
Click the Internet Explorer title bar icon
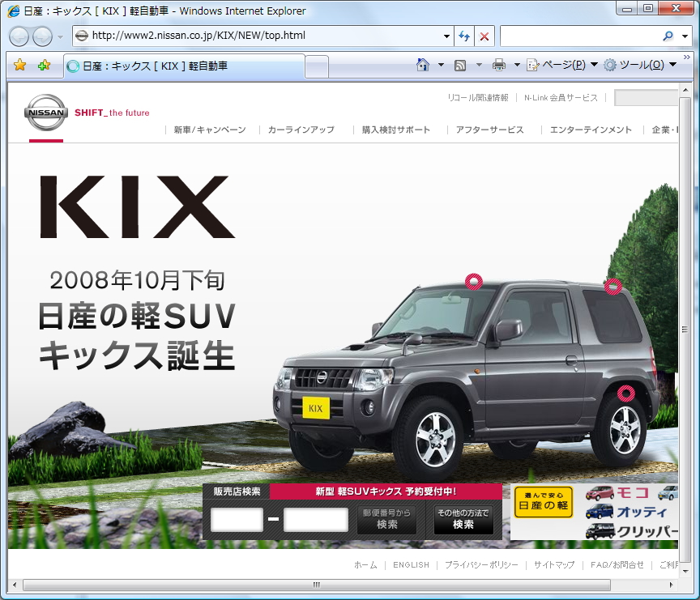click(14, 11)
